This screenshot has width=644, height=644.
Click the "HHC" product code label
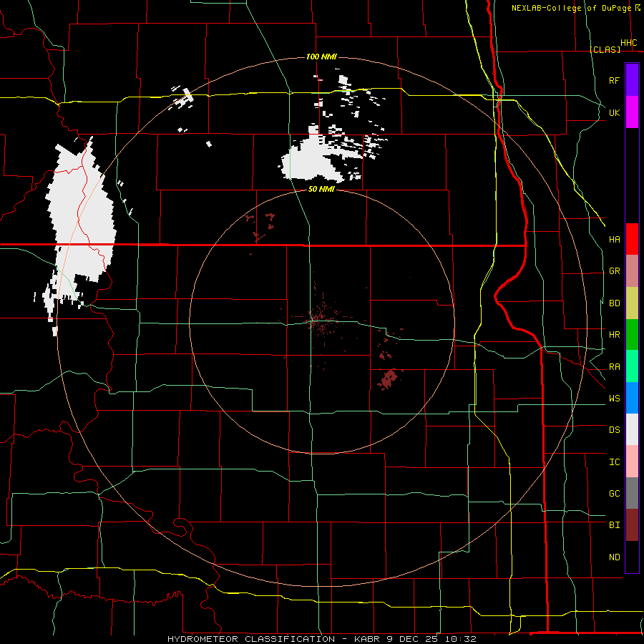628,43
